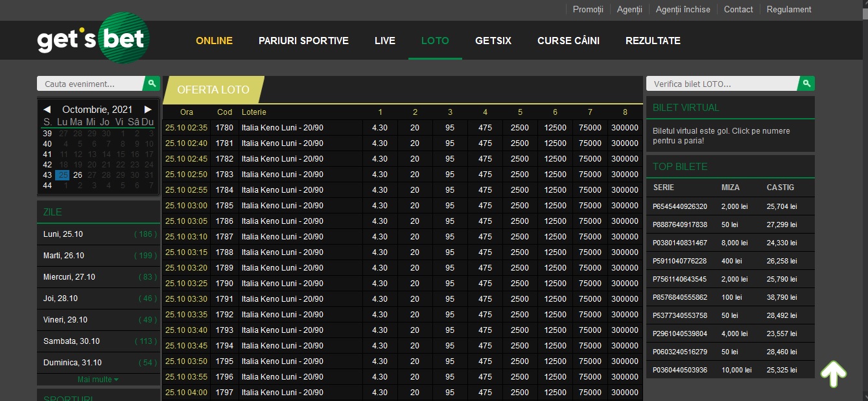This screenshot has width=868, height=401.
Task: Click top ticket P0360440503936
Action: pyautogui.click(x=680, y=370)
